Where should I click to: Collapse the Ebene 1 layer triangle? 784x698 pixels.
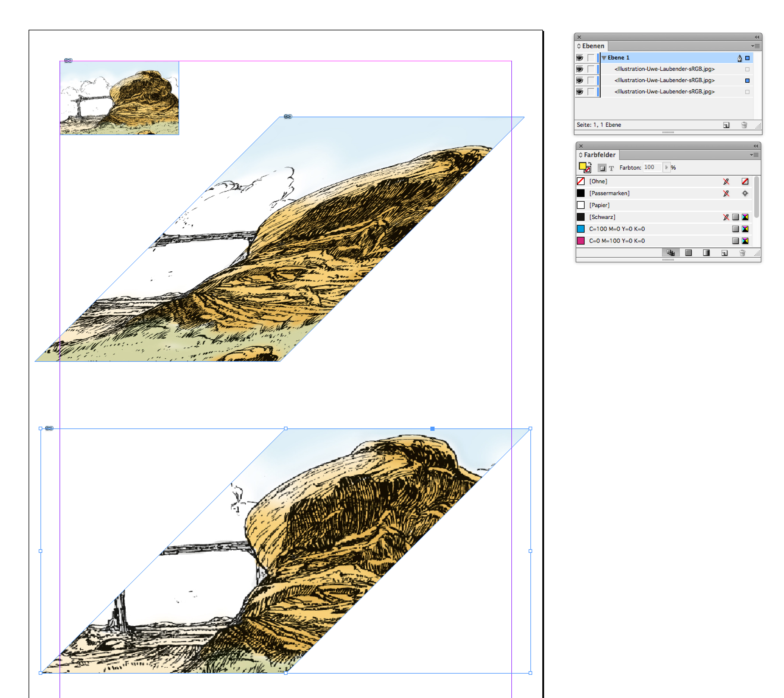click(x=604, y=58)
